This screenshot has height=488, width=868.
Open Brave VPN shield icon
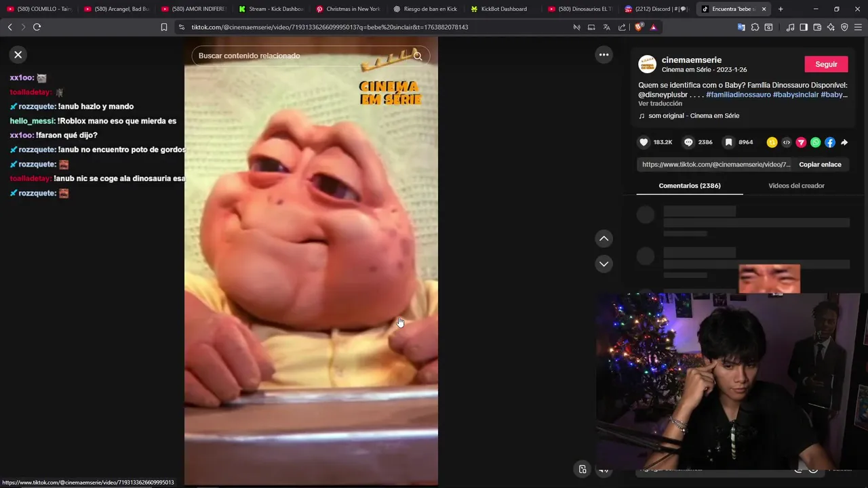(844, 27)
